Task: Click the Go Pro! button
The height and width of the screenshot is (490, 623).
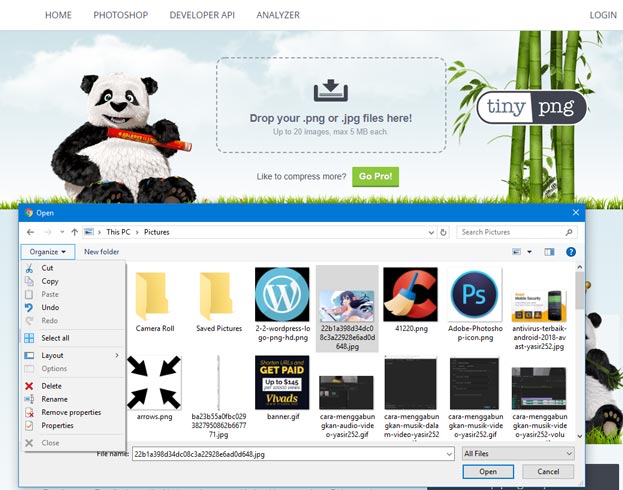Action: click(x=375, y=176)
